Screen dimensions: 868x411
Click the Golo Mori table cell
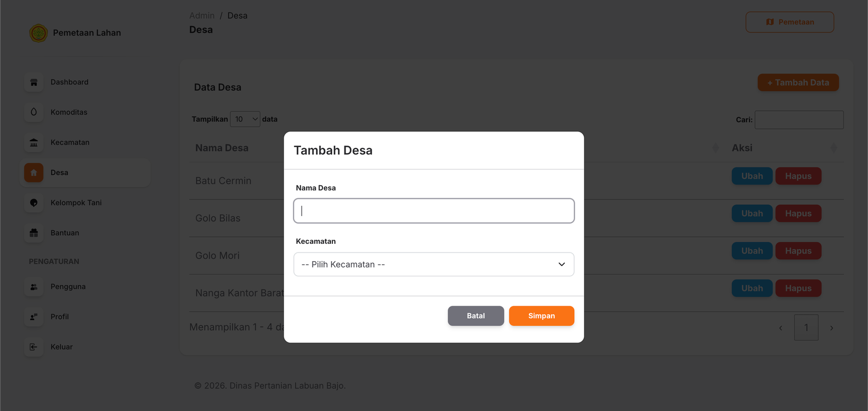[x=217, y=256]
